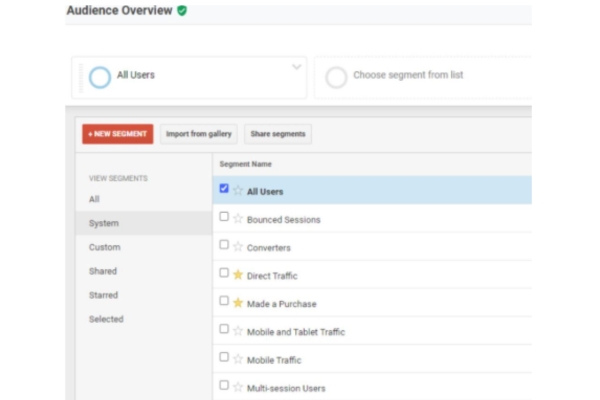This screenshot has width=600, height=400.
Task: Star the Bounced Sessions segment
Action: 238,218
